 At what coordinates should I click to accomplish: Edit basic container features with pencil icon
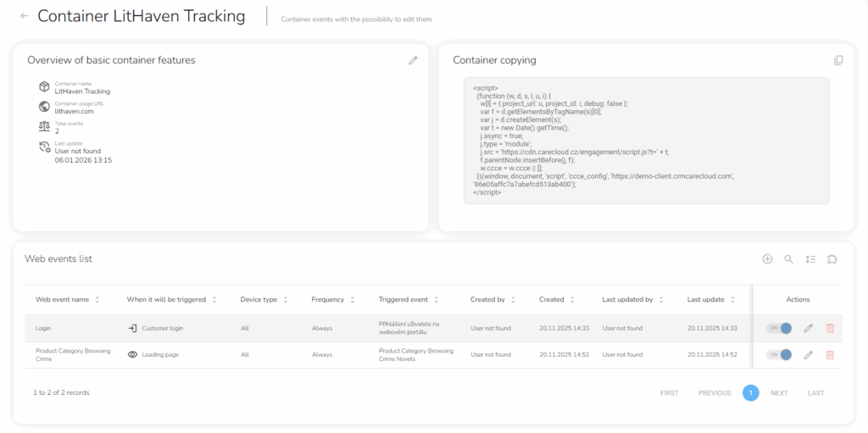coord(413,60)
